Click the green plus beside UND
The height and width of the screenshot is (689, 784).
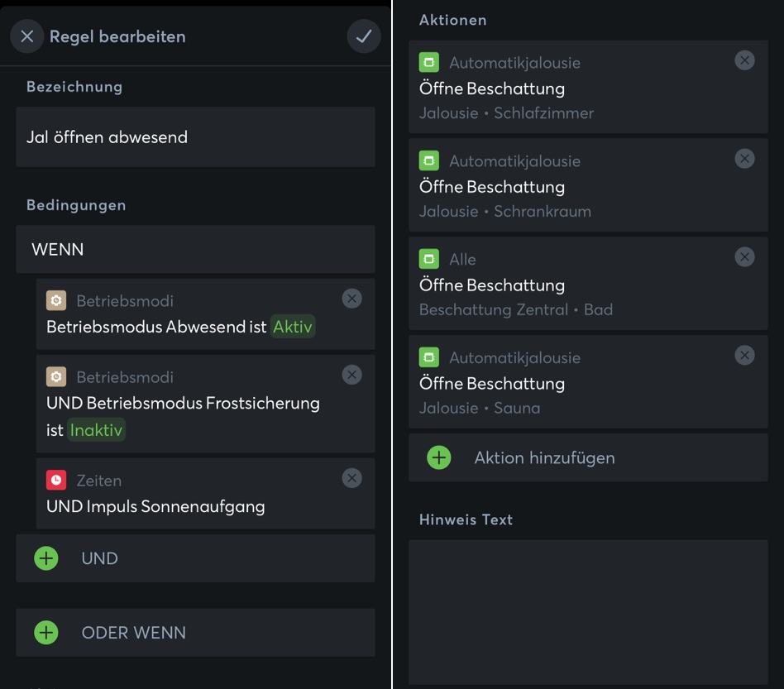[46, 558]
